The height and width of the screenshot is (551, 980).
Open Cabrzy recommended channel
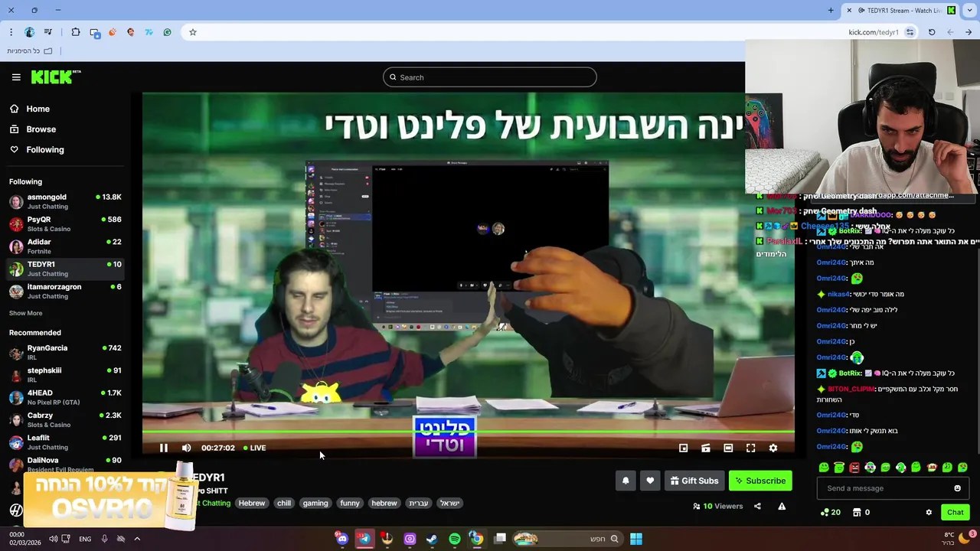(x=65, y=419)
